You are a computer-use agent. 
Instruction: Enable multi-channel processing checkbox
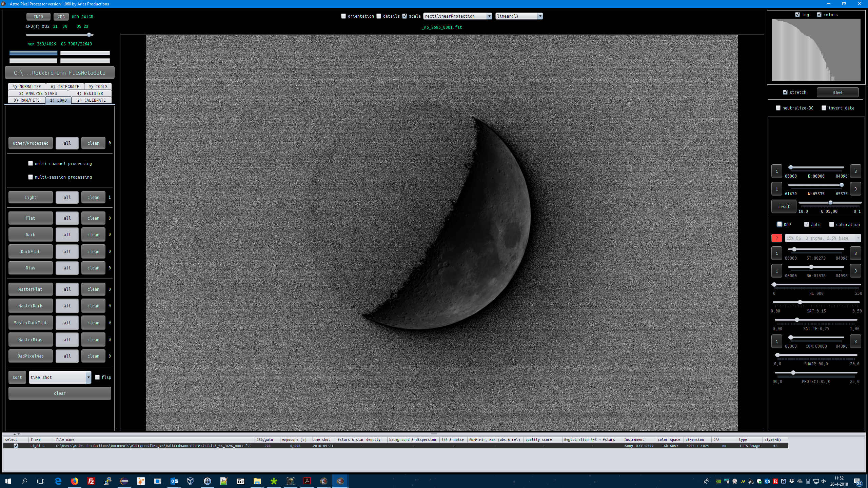(31, 163)
